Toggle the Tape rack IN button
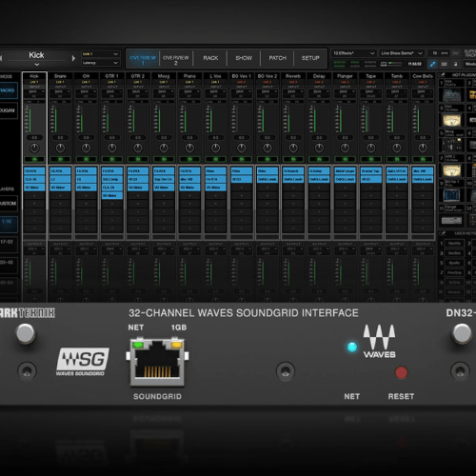 371,159
